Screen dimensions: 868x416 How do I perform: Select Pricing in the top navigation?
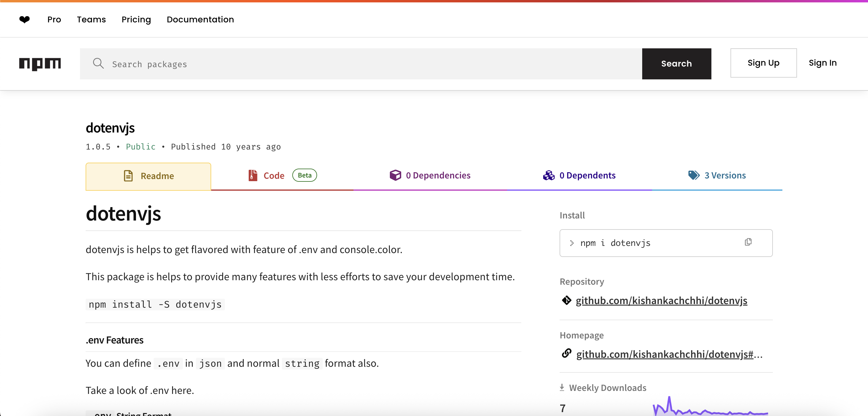pyautogui.click(x=136, y=20)
